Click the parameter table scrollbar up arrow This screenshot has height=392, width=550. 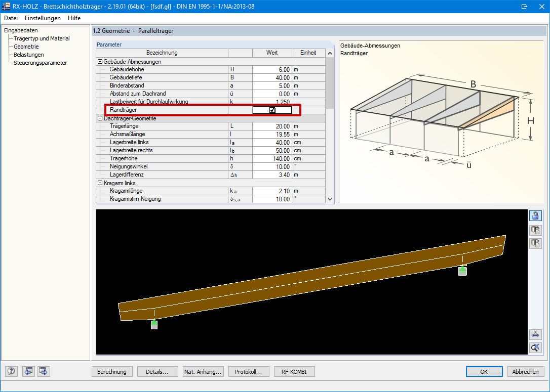(330, 53)
